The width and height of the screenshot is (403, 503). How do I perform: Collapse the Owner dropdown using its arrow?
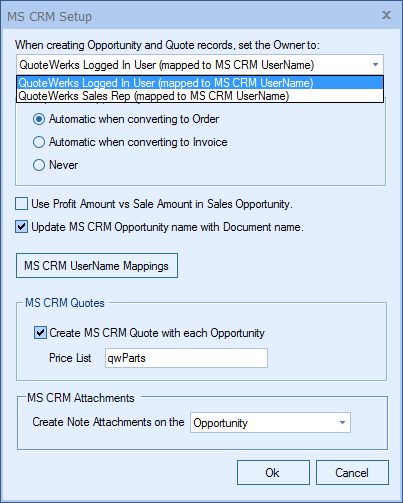375,65
